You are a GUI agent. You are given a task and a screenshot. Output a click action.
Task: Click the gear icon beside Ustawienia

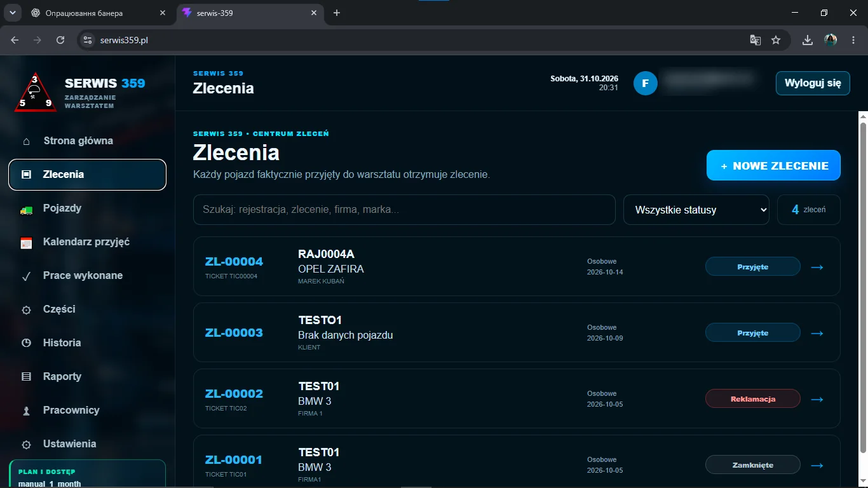[x=26, y=445]
